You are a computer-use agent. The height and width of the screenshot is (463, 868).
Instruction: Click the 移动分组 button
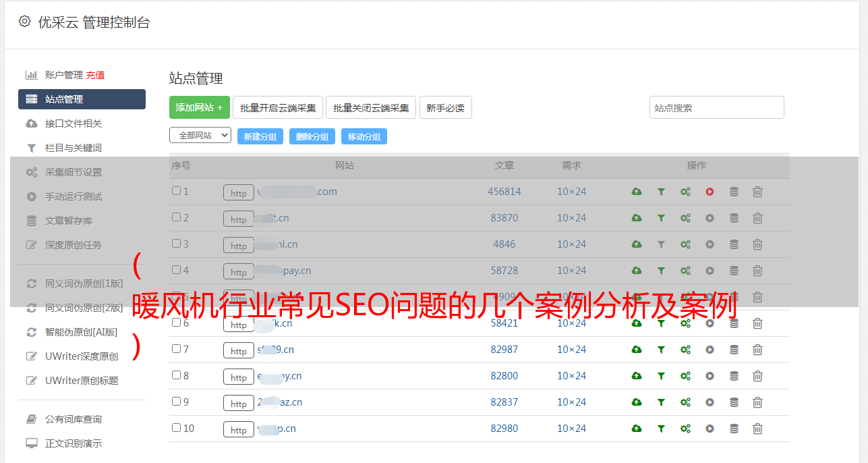pyautogui.click(x=364, y=136)
